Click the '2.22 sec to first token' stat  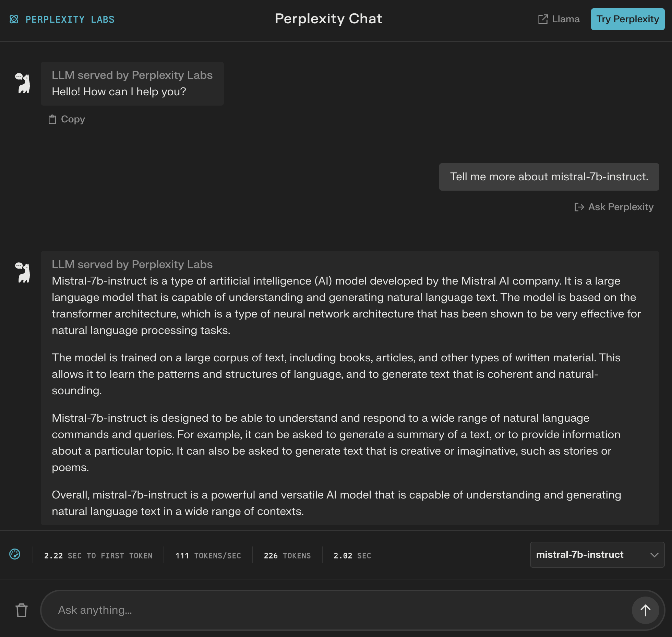click(x=98, y=556)
